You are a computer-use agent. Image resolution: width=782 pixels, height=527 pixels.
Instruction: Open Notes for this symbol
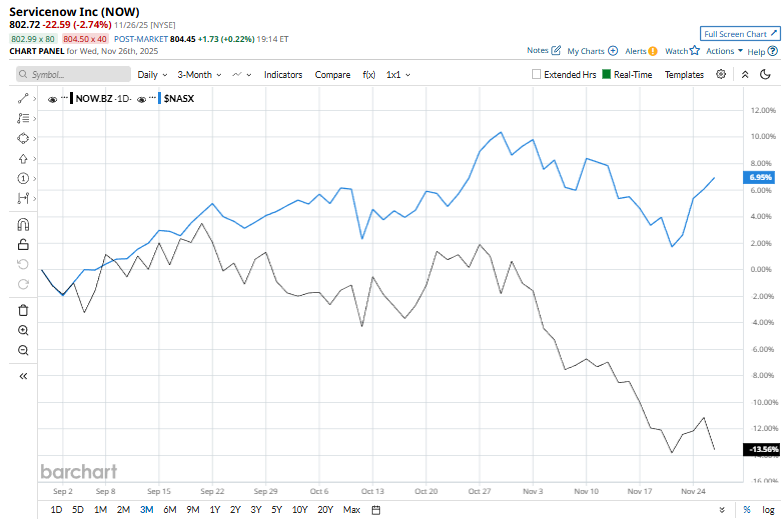click(x=544, y=50)
